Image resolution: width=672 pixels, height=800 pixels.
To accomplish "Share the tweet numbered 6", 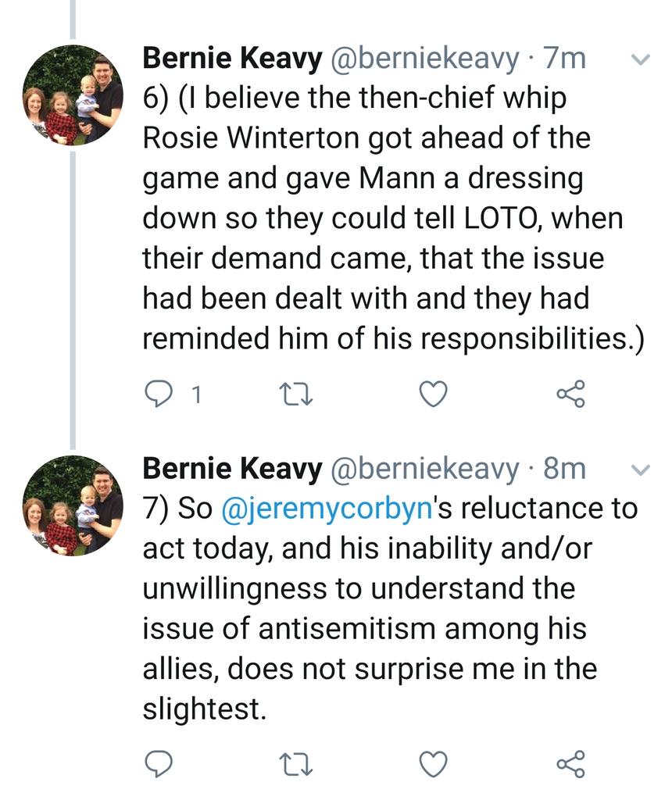I will point(570,395).
